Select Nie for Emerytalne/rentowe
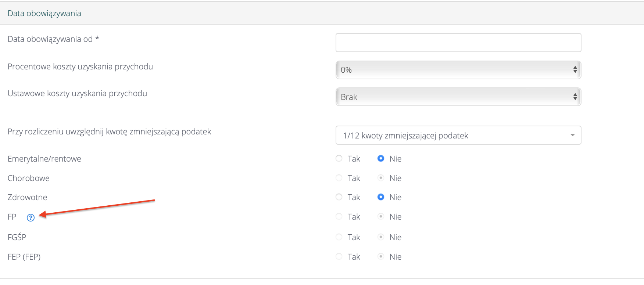 click(x=381, y=158)
